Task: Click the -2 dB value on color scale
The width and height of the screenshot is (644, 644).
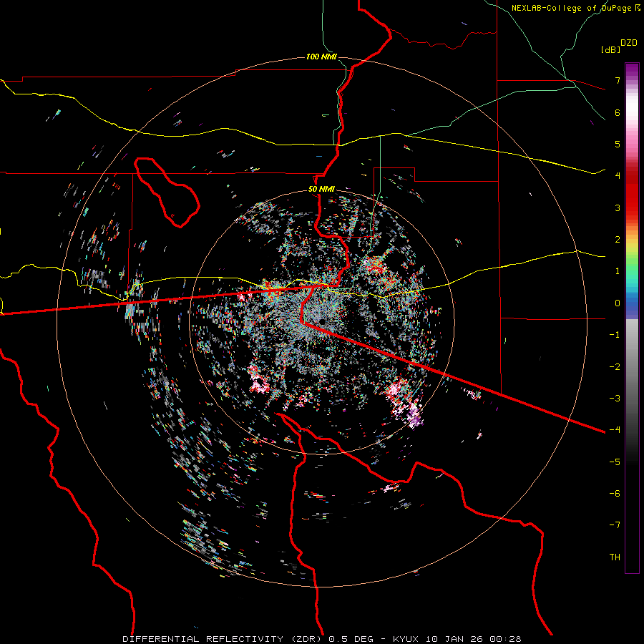Action: coord(615,367)
